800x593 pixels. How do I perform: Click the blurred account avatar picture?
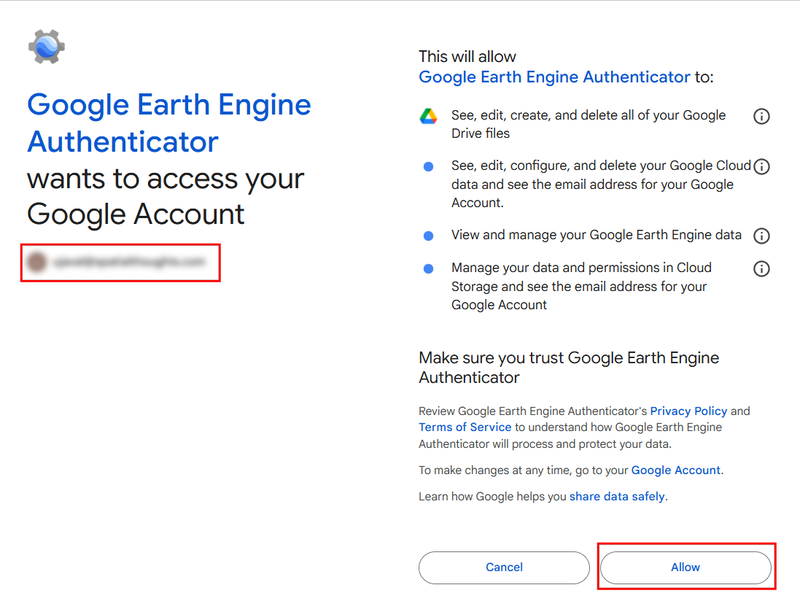pos(37,262)
